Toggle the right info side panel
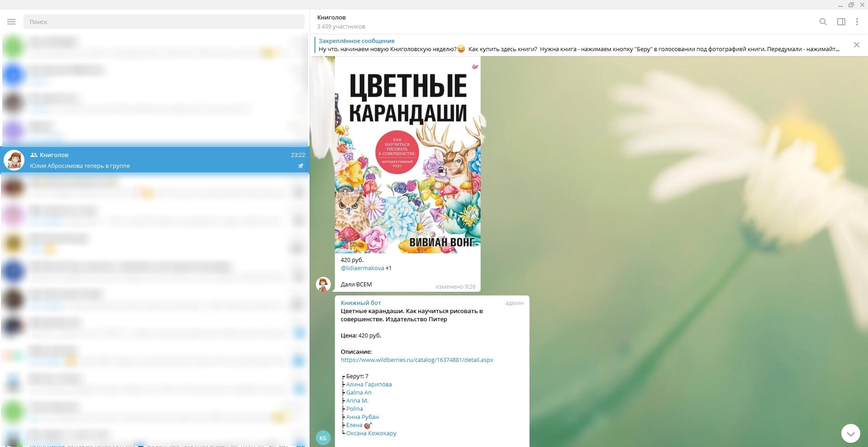 pos(841,22)
